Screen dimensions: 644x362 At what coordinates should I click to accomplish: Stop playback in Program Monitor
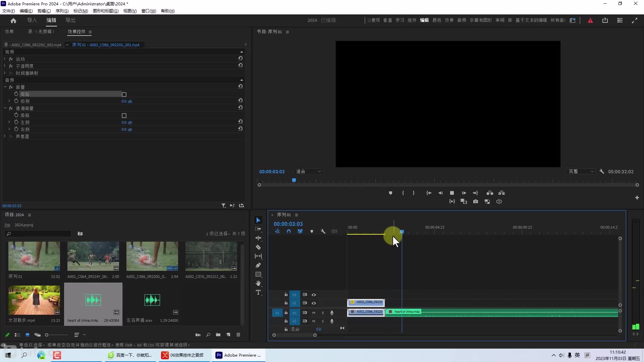point(452,193)
